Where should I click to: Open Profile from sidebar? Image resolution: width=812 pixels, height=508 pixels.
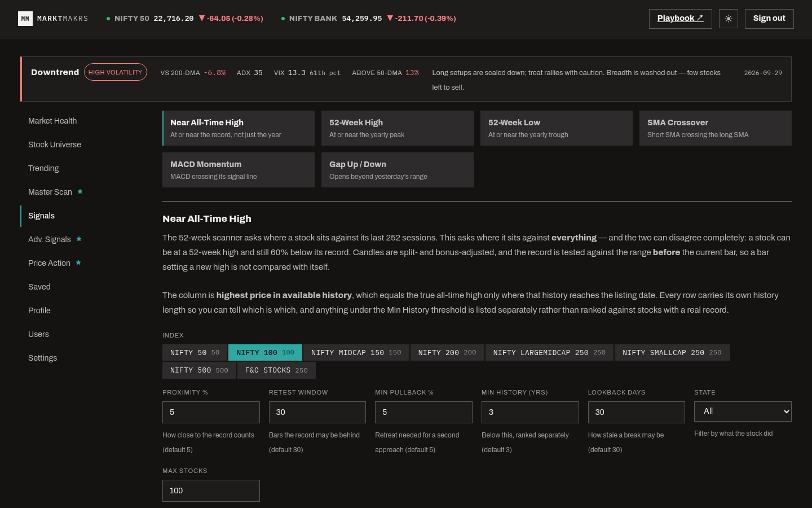pos(39,310)
